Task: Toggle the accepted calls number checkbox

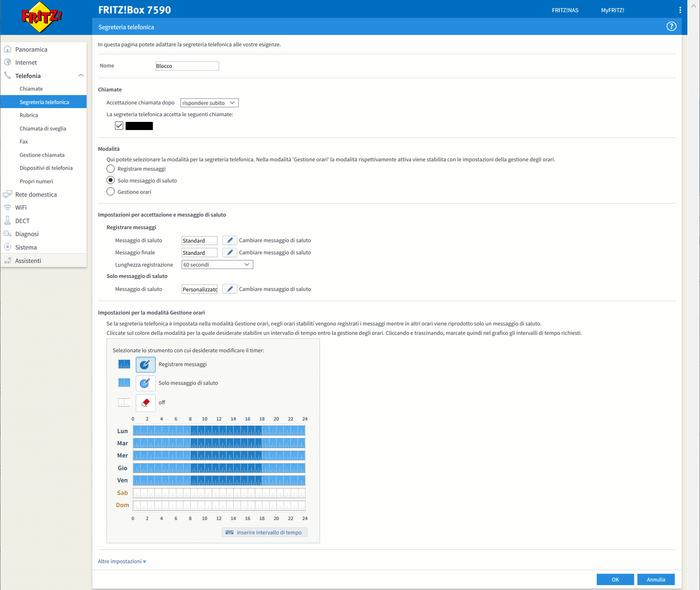Action: tap(119, 126)
